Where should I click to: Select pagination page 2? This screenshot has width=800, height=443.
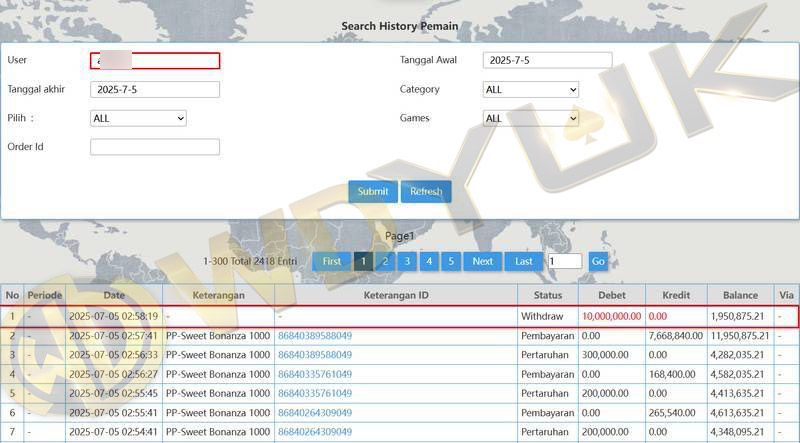tap(385, 261)
